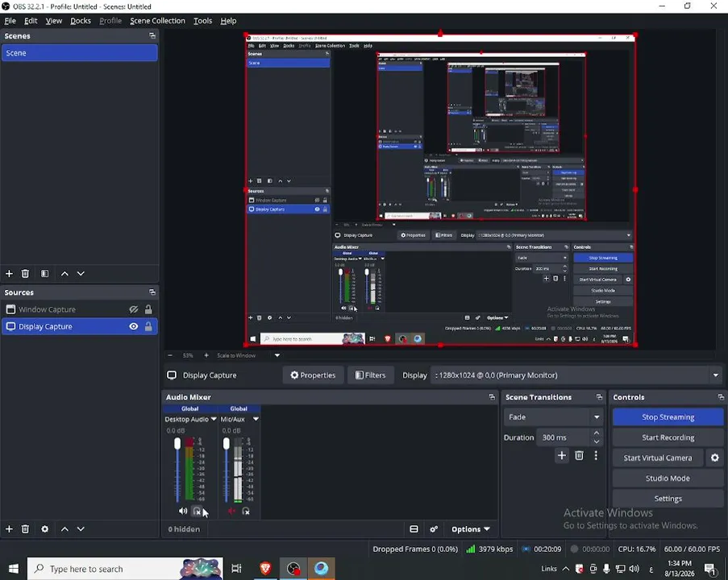
Task: Click Start Virtual Camera button
Action: 657,458
